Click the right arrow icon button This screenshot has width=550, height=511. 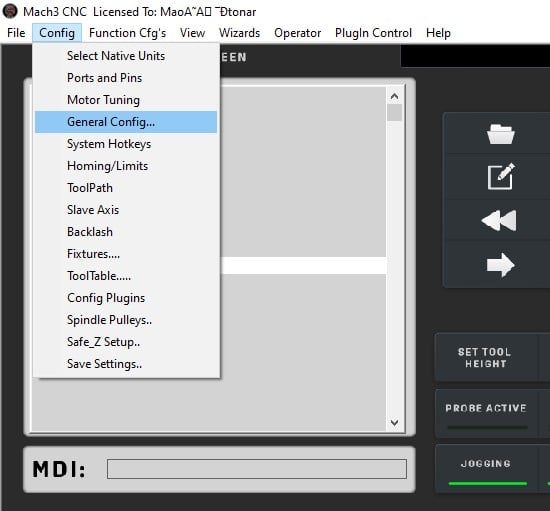[501, 264]
